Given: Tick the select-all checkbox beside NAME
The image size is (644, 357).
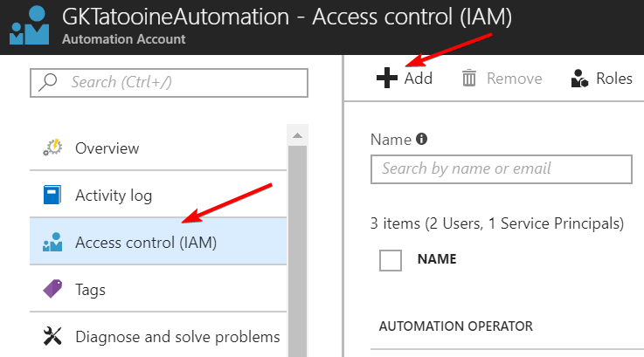Looking at the screenshot, I should point(391,260).
